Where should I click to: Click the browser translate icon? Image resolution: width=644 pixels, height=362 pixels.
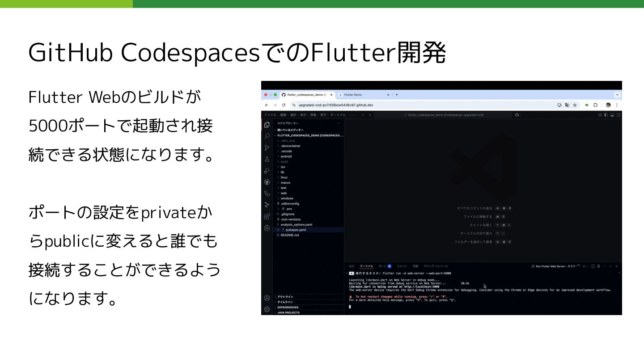(x=567, y=105)
